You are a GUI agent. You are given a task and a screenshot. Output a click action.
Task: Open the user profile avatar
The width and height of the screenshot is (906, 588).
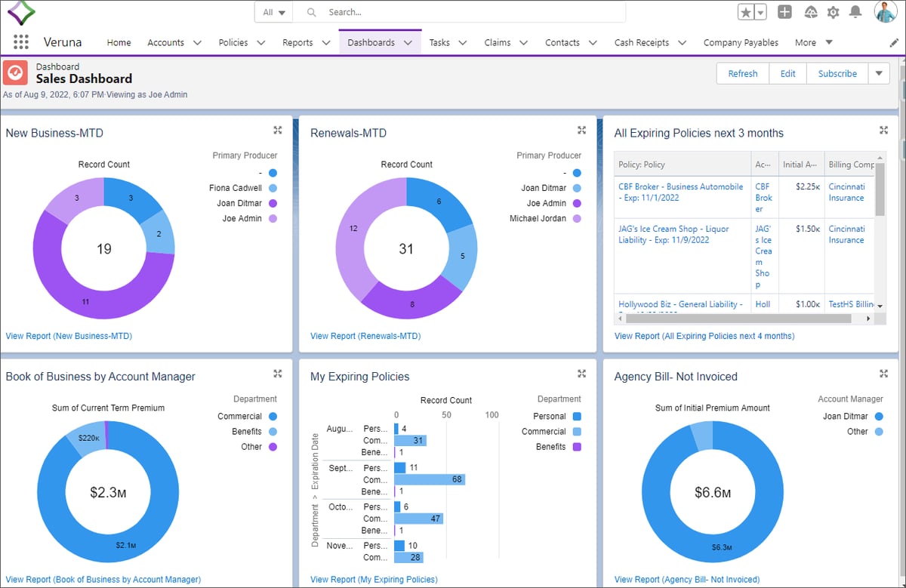point(885,12)
